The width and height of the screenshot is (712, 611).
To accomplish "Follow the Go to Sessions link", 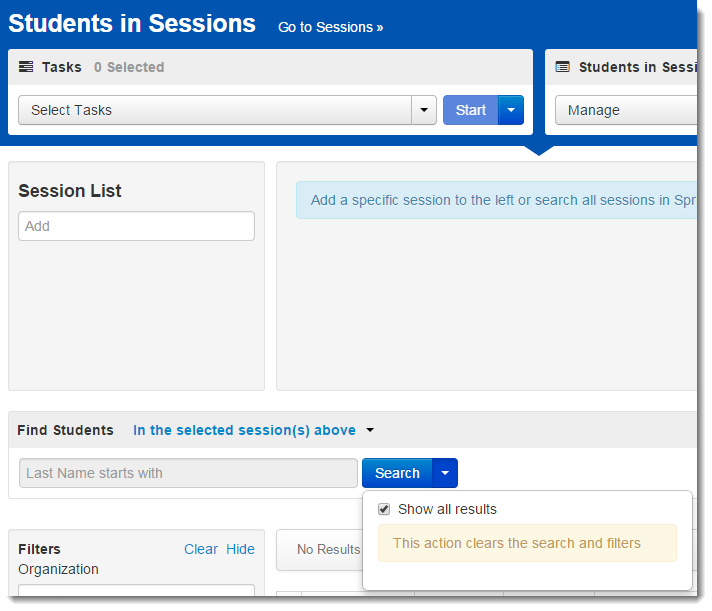I will 331,27.
